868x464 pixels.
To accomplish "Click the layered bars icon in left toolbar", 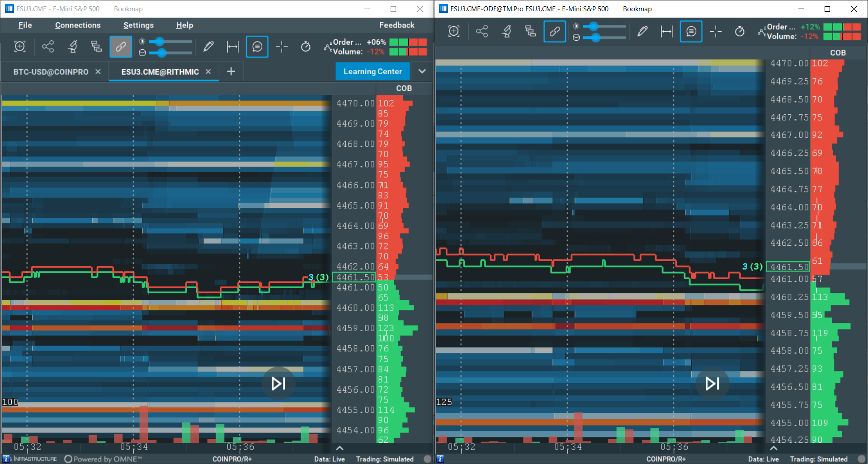I will [x=96, y=47].
